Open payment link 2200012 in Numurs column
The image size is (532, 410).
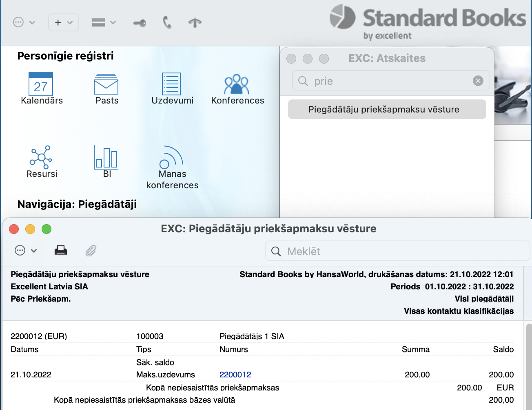[x=235, y=375]
